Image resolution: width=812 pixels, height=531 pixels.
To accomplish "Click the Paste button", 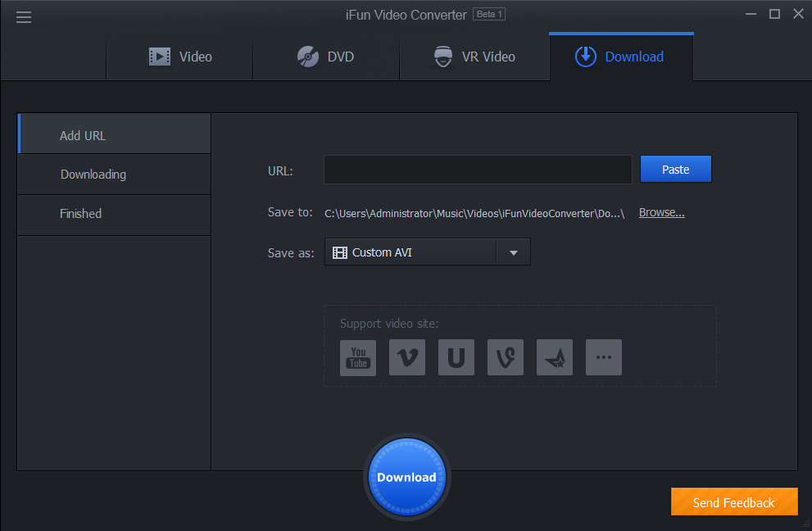I will pyautogui.click(x=676, y=170).
